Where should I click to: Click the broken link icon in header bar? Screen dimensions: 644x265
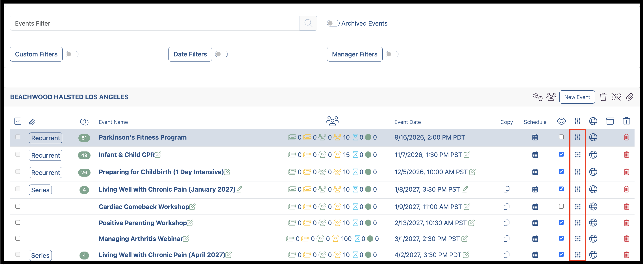616,97
